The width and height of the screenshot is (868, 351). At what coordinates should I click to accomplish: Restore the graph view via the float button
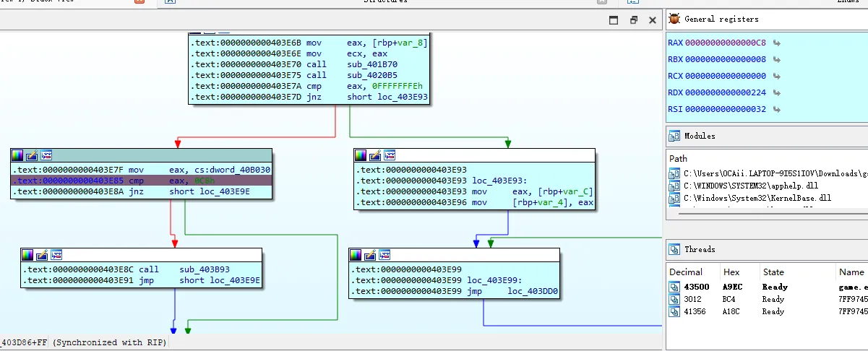coord(634,20)
